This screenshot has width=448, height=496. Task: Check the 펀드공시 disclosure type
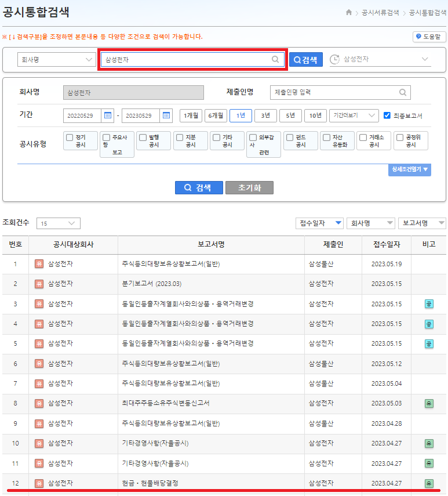point(290,137)
